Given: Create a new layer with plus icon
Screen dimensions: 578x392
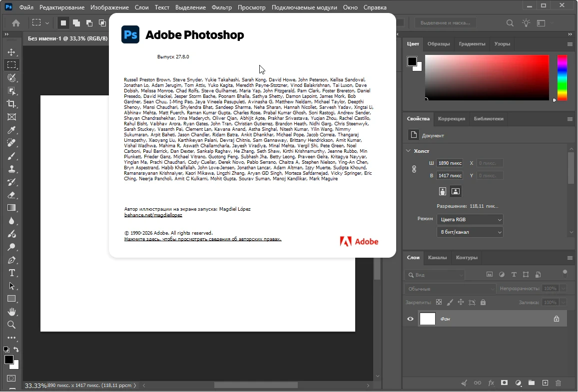Looking at the screenshot, I should (545, 383).
